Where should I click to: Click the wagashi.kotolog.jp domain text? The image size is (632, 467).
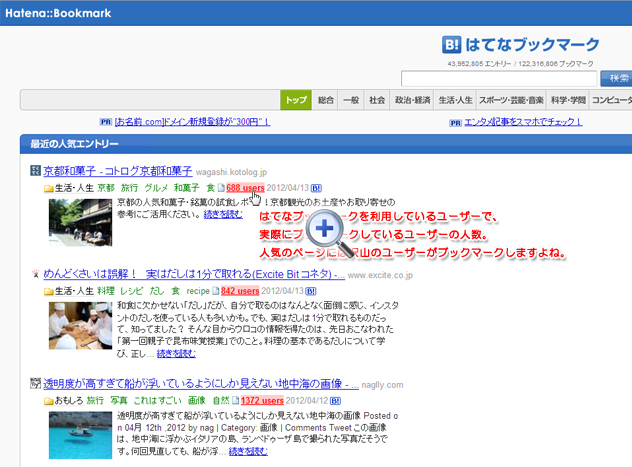231,172
